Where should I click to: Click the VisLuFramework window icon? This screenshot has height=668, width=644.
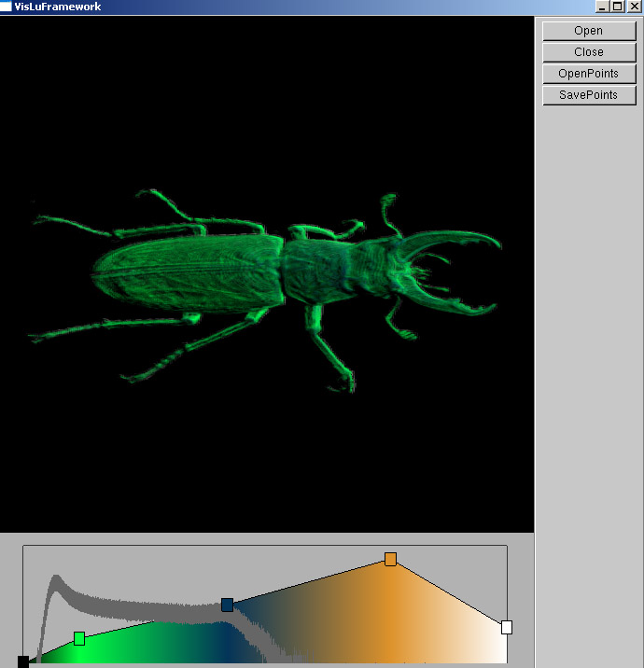click(x=7, y=7)
